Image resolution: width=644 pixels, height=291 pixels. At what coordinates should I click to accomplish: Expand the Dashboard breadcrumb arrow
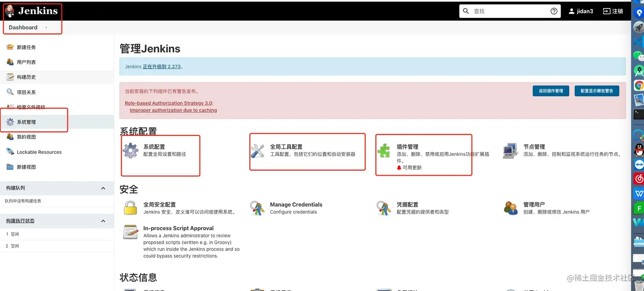click(x=46, y=28)
